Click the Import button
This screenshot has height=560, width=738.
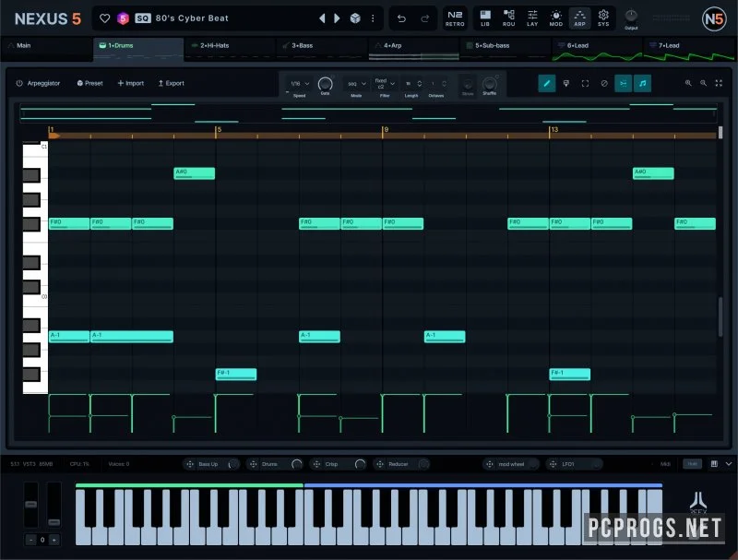[x=131, y=83]
